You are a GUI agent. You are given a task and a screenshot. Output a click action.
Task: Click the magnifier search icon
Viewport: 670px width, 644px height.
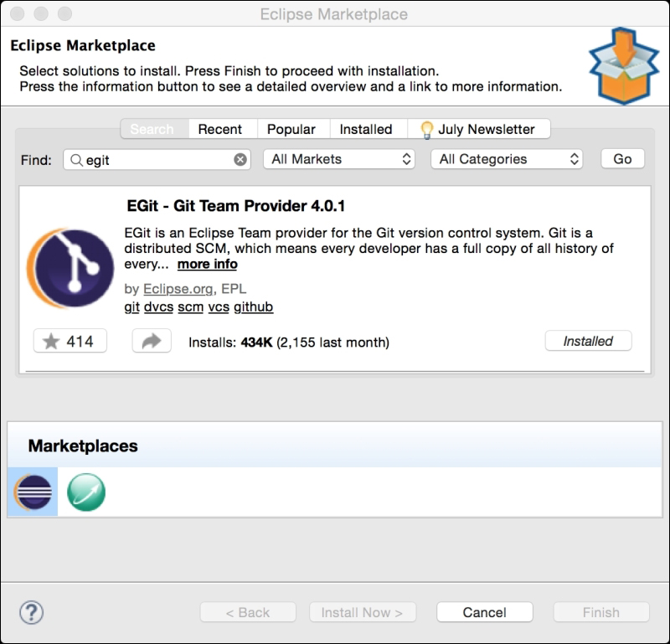(x=76, y=160)
